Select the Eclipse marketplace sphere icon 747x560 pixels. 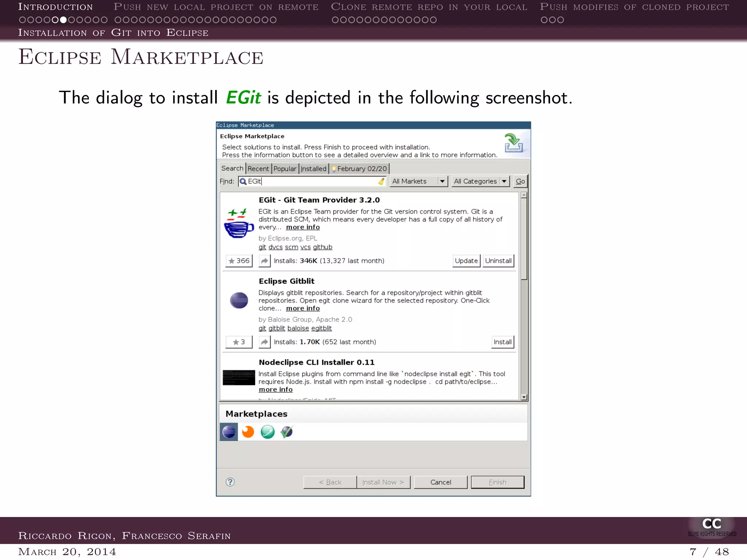229,432
